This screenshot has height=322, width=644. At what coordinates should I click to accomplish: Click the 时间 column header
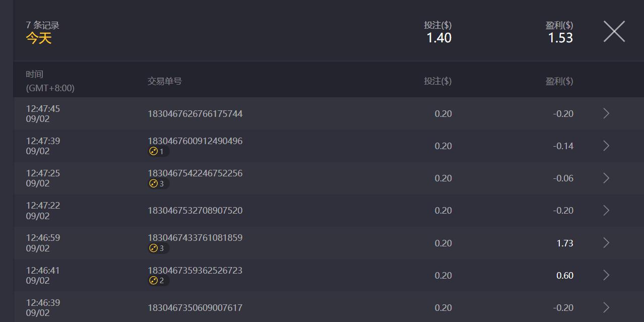(x=35, y=75)
